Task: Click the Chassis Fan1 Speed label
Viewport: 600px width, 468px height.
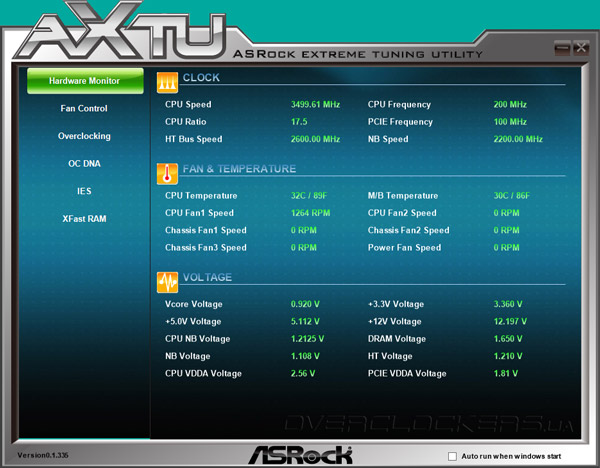Action: click(x=205, y=230)
